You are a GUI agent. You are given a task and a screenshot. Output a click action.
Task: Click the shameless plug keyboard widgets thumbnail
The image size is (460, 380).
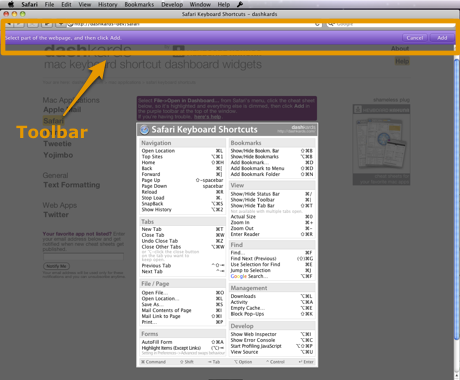[381, 144]
